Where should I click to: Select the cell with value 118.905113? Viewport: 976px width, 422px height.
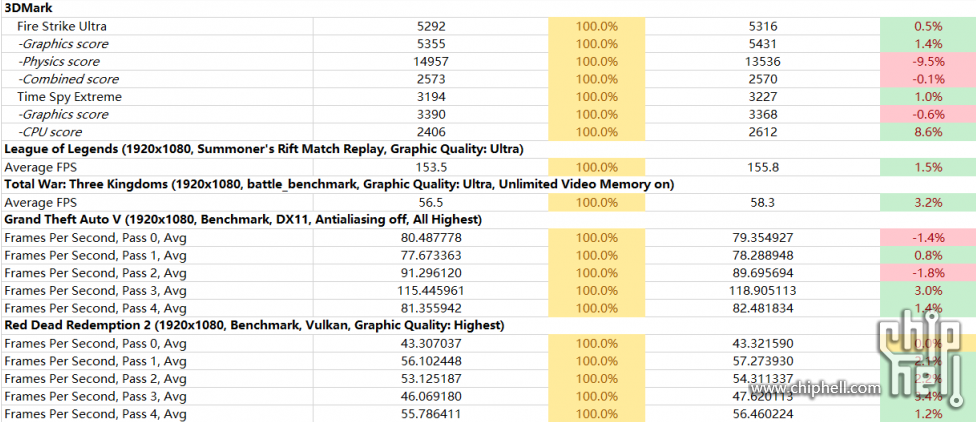coord(763,291)
